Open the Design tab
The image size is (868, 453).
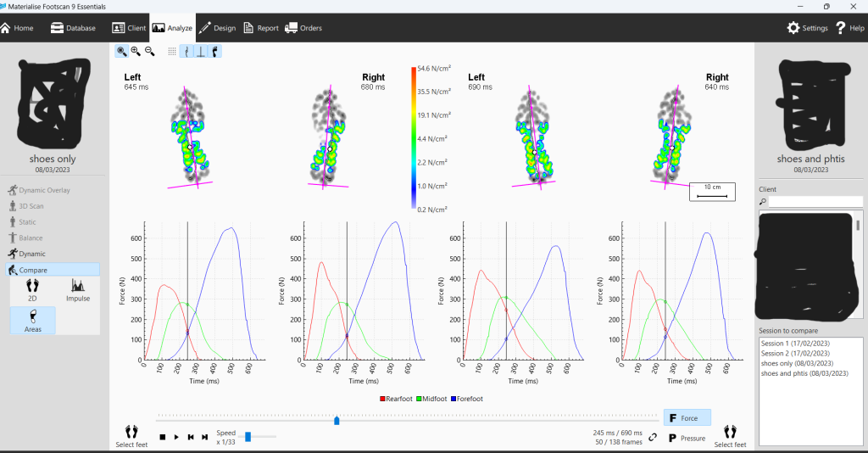point(218,28)
